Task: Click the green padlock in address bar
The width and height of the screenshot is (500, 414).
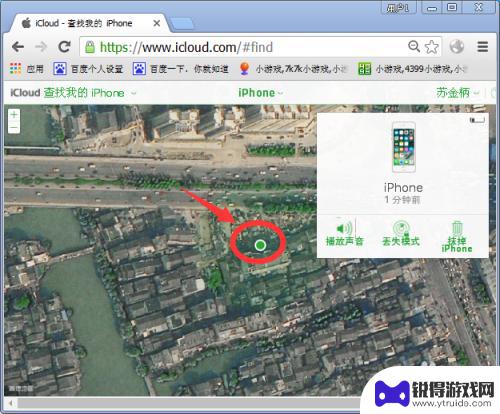Action: pyautogui.click(x=90, y=47)
